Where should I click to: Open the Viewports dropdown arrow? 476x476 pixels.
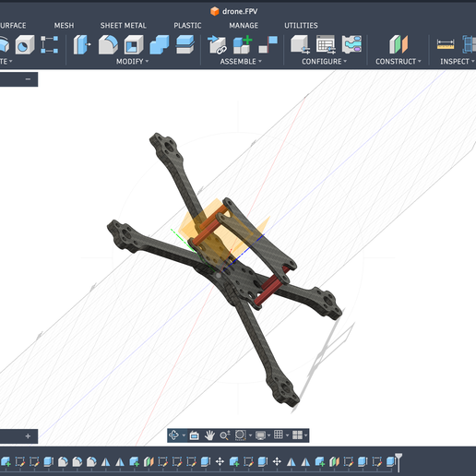pyautogui.click(x=306, y=435)
